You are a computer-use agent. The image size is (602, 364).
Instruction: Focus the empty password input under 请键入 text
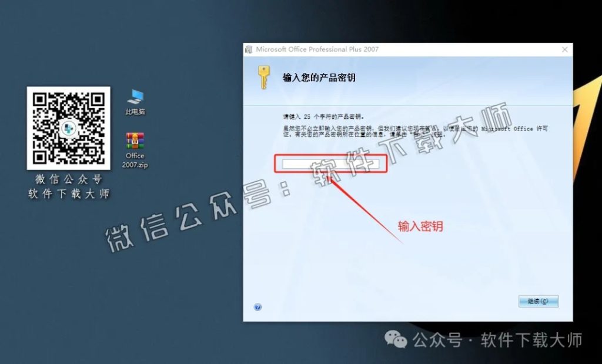pyautogui.click(x=331, y=163)
